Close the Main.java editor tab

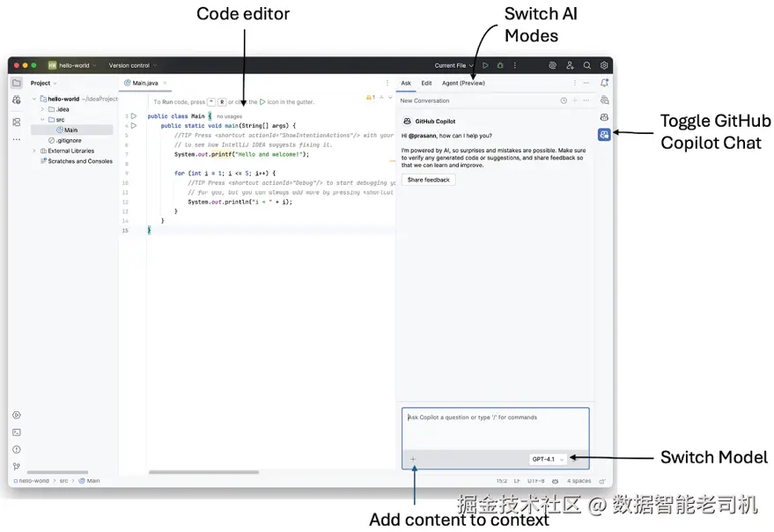pos(165,83)
